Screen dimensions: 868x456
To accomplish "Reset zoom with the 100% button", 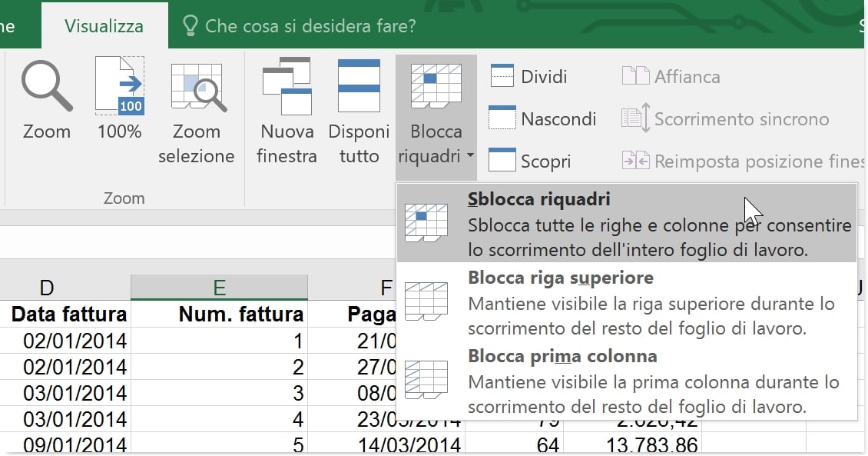I will click(x=120, y=100).
